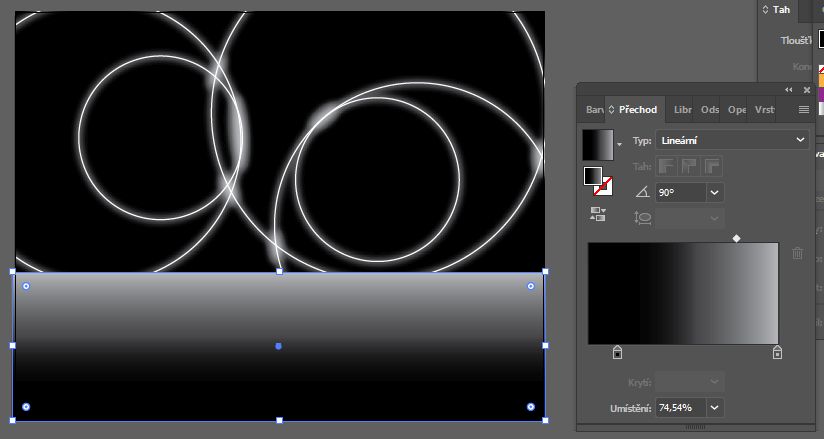Open the Umístění percentage dropdown
824x439 pixels.
coord(714,408)
